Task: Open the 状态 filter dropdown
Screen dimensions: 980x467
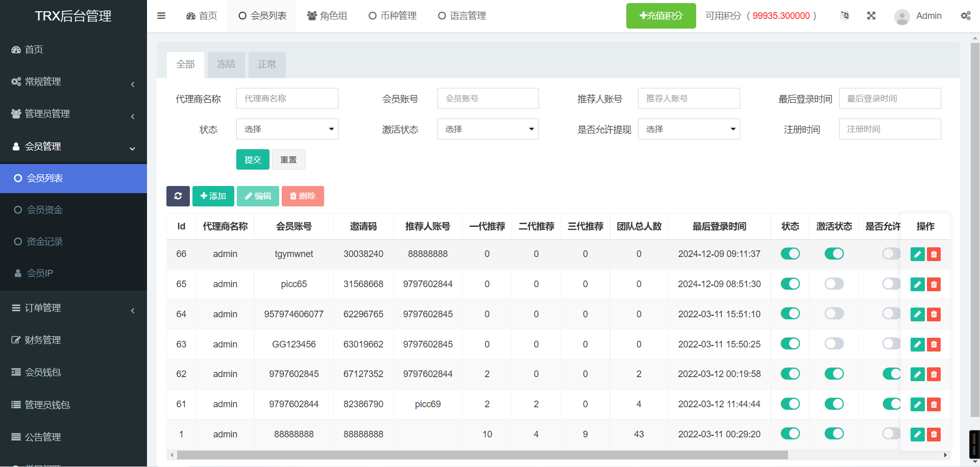Action: [287, 129]
